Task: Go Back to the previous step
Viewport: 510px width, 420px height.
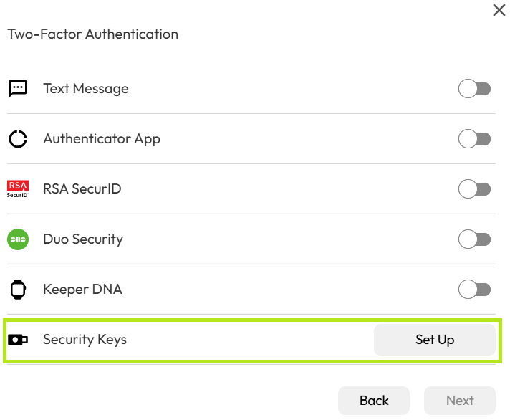Action: click(374, 401)
